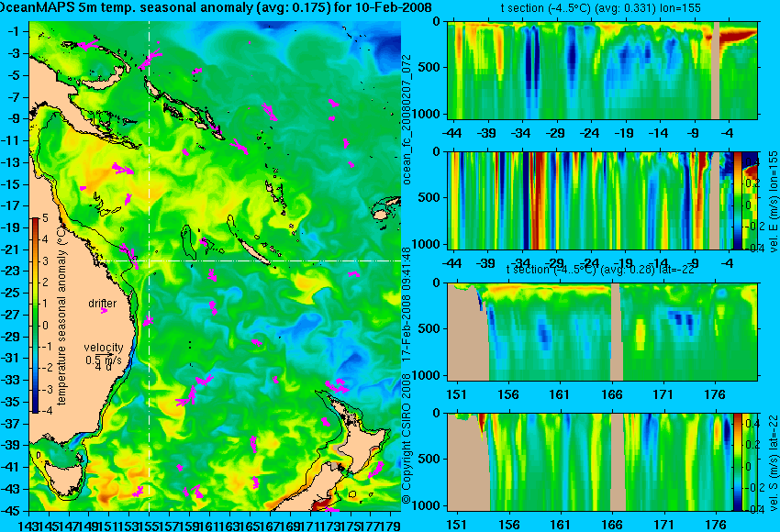Click the south velocity color bar
Screen dimensions: 780x532
point(738,462)
